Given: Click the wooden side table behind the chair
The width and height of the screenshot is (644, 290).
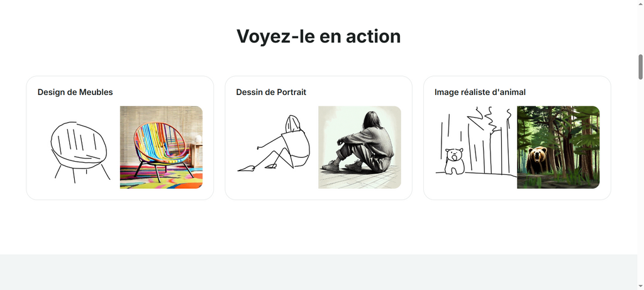Looking at the screenshot, I should point(196,154).
